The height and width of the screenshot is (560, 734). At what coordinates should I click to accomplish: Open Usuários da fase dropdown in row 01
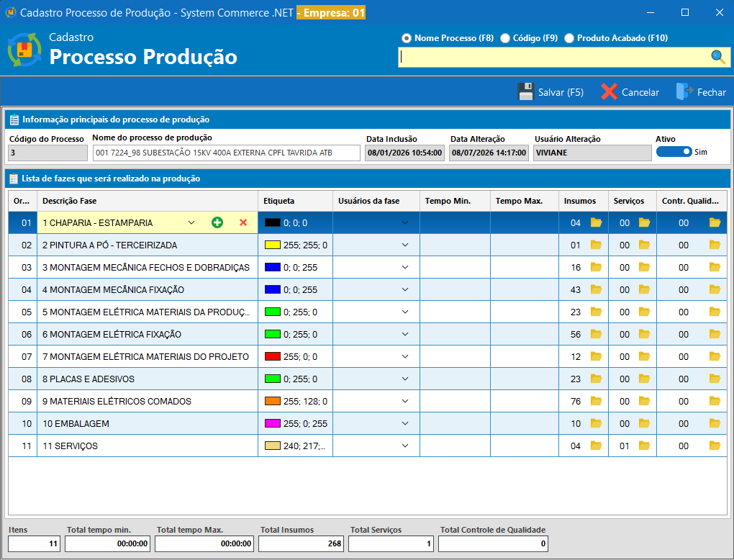coord(405,223)
